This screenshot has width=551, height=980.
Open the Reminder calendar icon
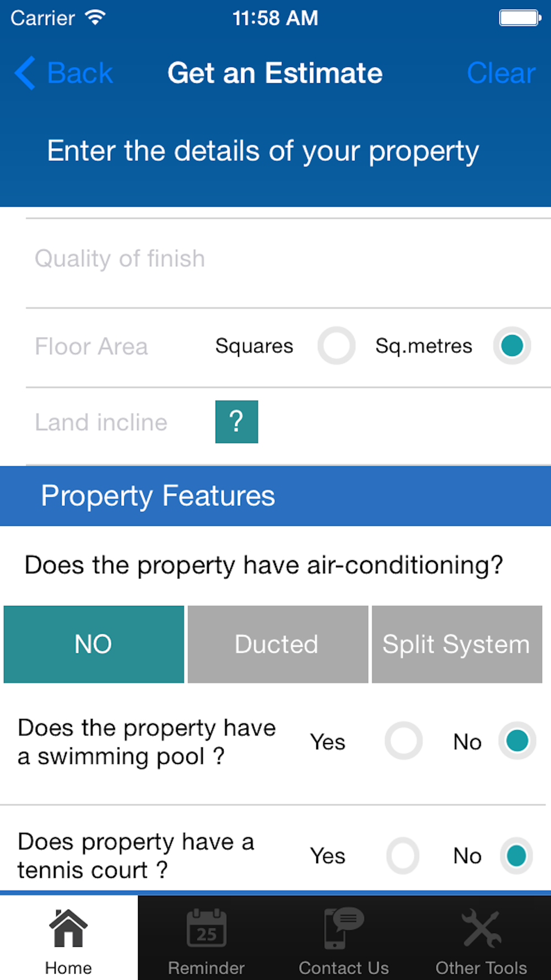[206, 929]
